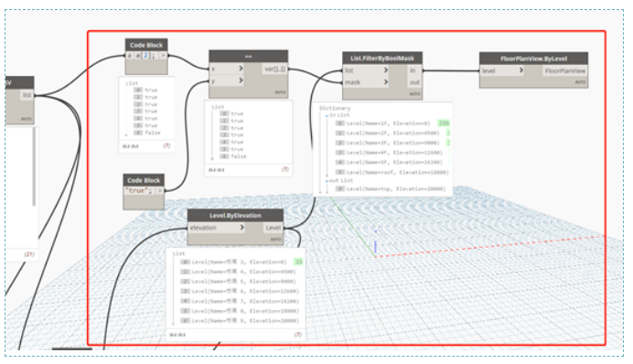
Task: Click the a[2] Code Block output port arrow
Action: 163,56
